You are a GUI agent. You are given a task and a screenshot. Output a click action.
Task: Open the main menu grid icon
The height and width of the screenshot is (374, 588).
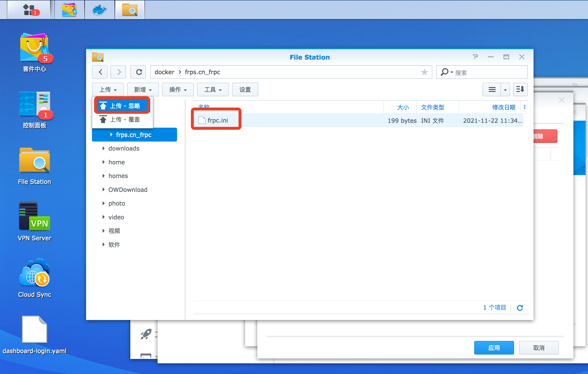(29, 10)
